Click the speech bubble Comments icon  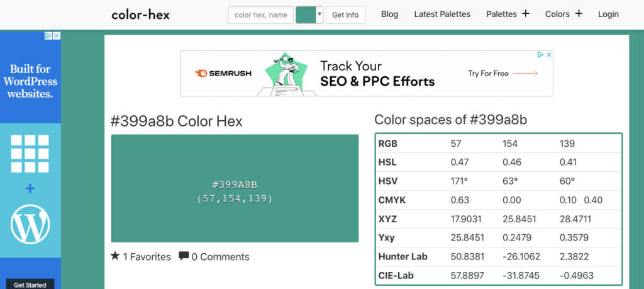(x=184, y=256)
